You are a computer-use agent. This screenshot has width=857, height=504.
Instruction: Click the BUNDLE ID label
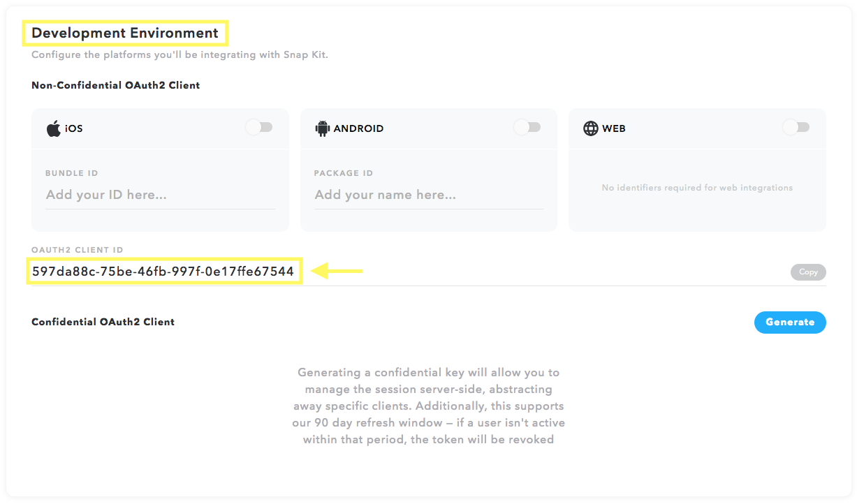click(72, 173)
